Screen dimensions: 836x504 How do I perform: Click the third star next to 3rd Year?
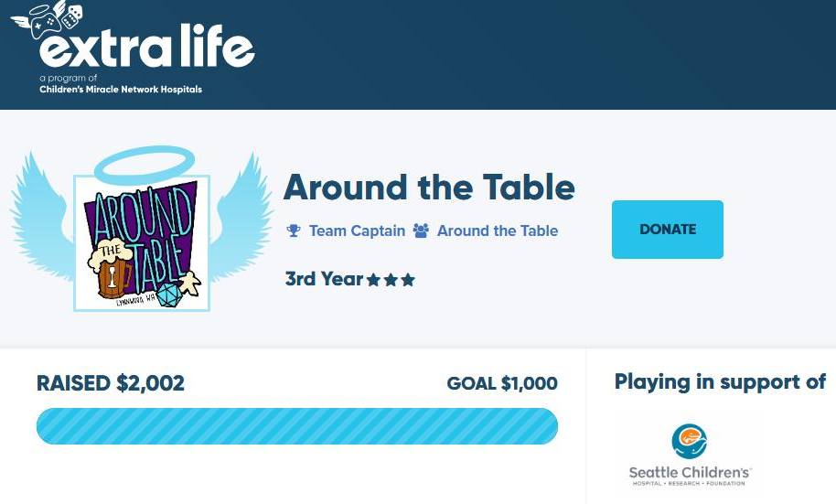point(408,280)
